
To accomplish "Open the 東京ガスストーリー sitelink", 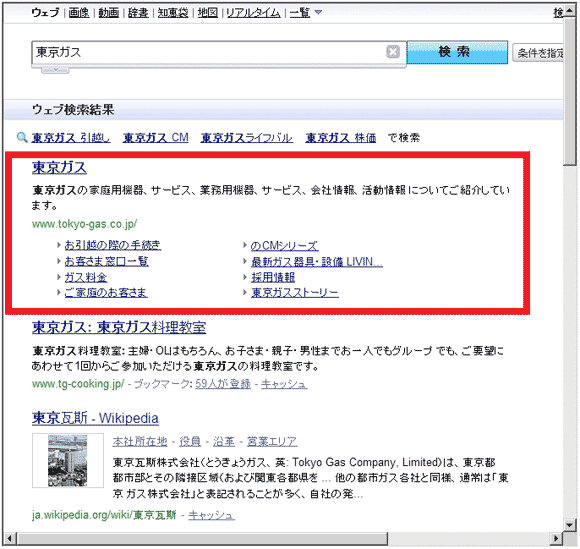I will pyautogui.click(x=295, y=293).
